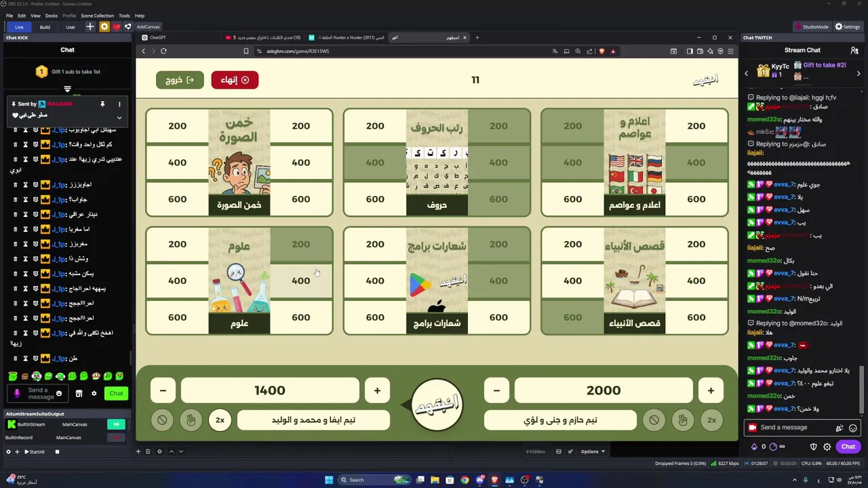
Task: Open pinned message three-dot options in Kick chat
Action: point(119,104)
